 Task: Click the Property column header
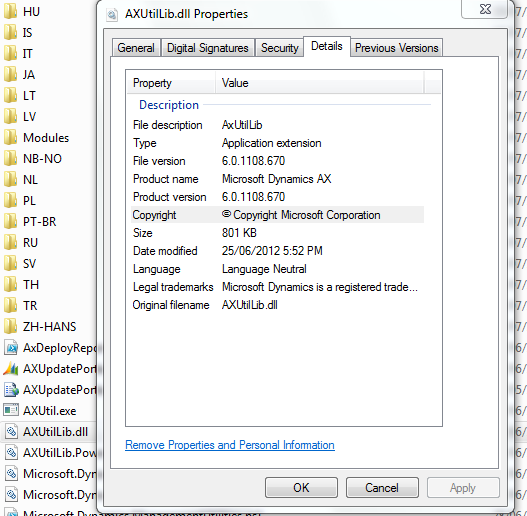click(x=171, y=83)
